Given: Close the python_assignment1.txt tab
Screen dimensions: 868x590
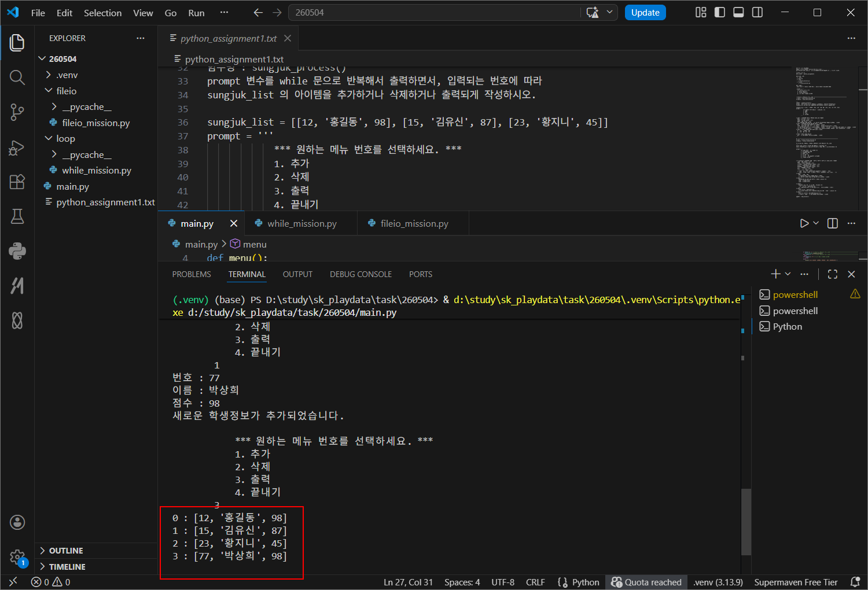Looking at the screenshot, I should [288, 38].
